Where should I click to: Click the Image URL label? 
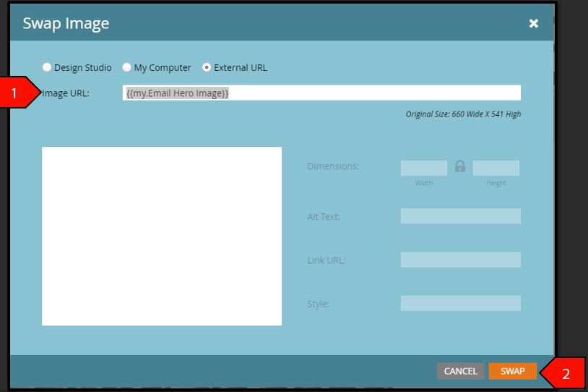tap(66, 93)
